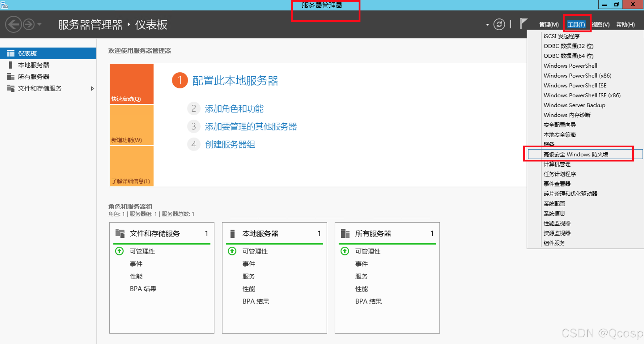Select Windows PowerShell ISE menu entry
The image size is (644, 344).
tap(575, 86)
